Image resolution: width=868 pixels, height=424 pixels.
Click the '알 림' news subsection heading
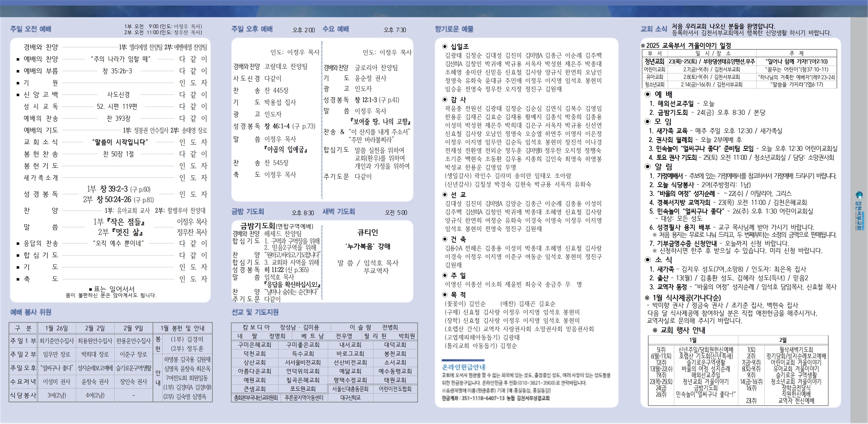point(658,166)
